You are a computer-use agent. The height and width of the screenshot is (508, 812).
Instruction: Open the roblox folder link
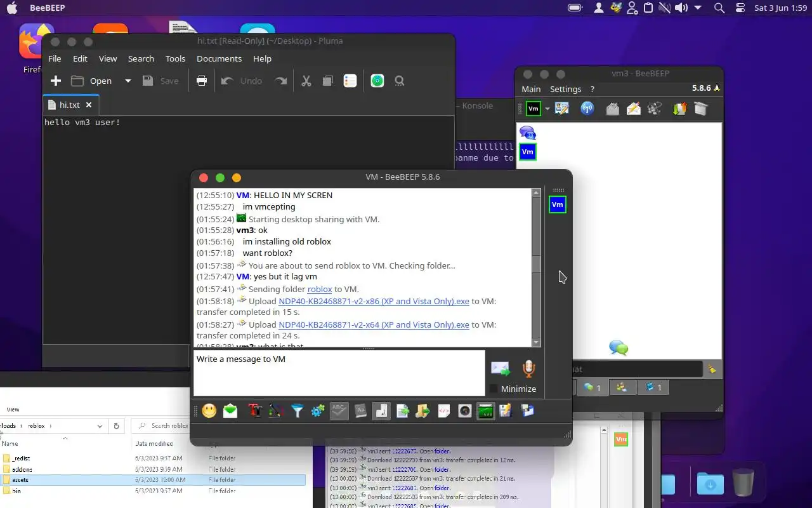(320, 289)
